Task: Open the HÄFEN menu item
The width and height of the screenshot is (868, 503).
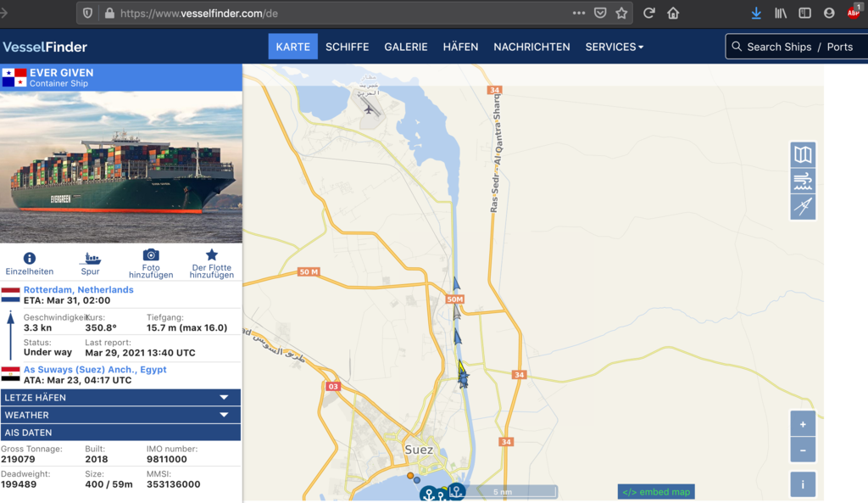Action: point(460,48)
